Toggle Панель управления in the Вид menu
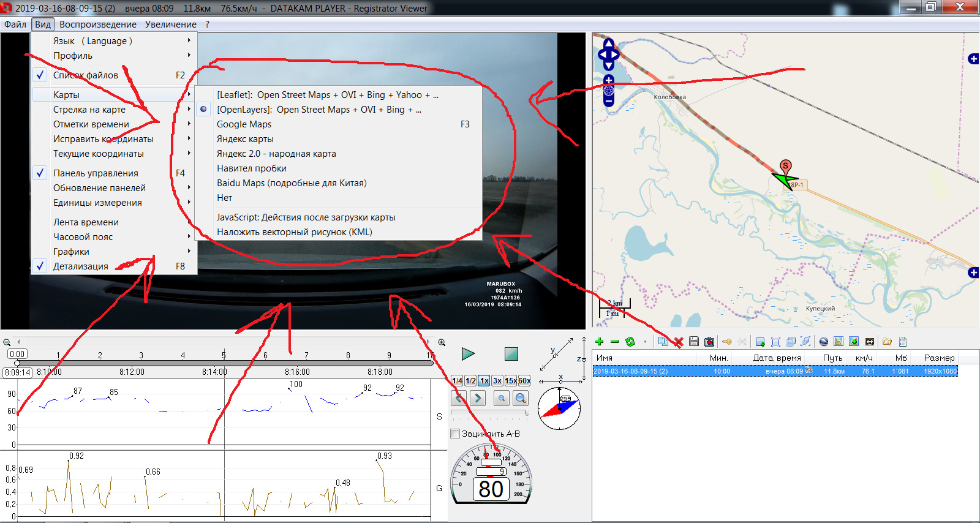 coord(115,173)
